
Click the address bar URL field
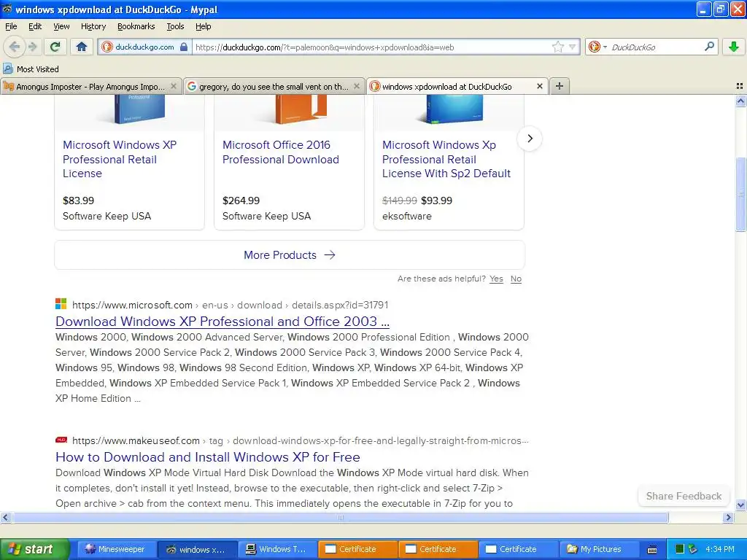coord(371,47)
